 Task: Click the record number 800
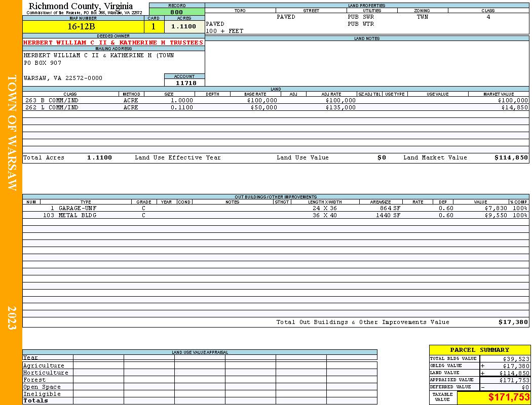click(x=177, y=12)
